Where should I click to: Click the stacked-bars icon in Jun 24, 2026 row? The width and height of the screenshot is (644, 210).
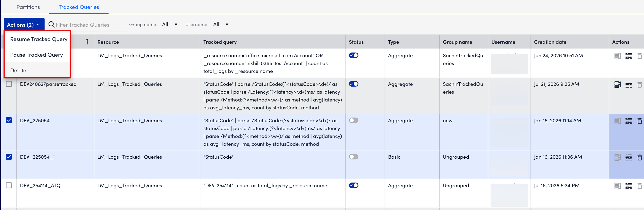pos(618,56)
